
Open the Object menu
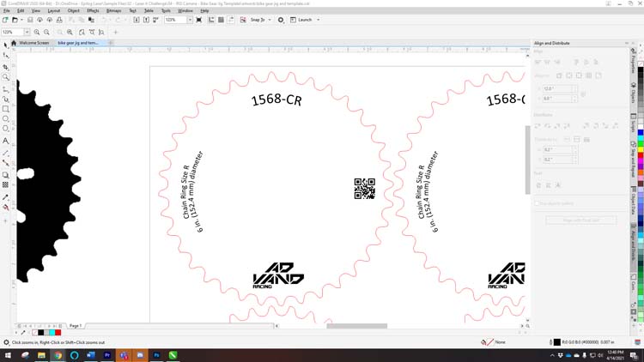coord(74,10)
